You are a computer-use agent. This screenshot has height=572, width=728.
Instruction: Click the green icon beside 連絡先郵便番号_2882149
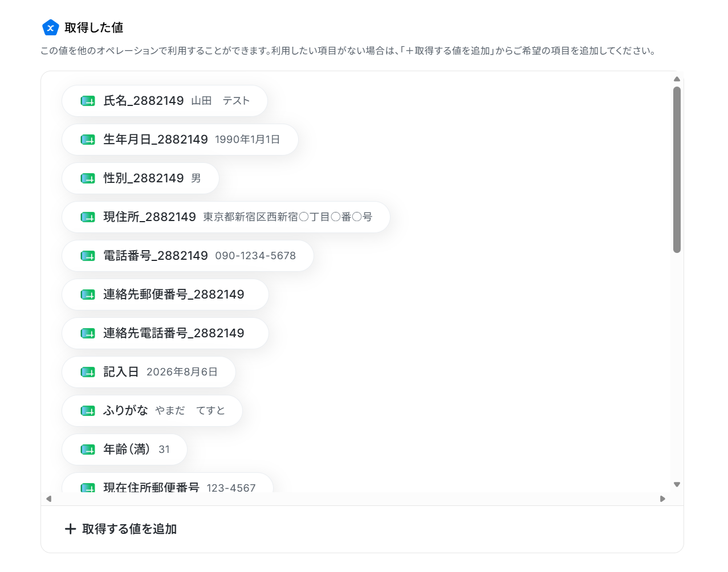tap(88, 295)
